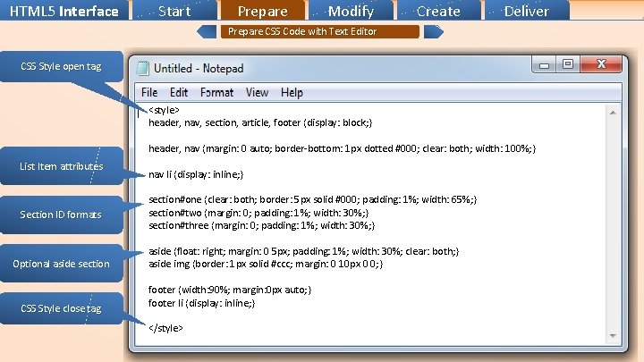Select the Prepare tab
644x362 pixels.
coord(263,10)
